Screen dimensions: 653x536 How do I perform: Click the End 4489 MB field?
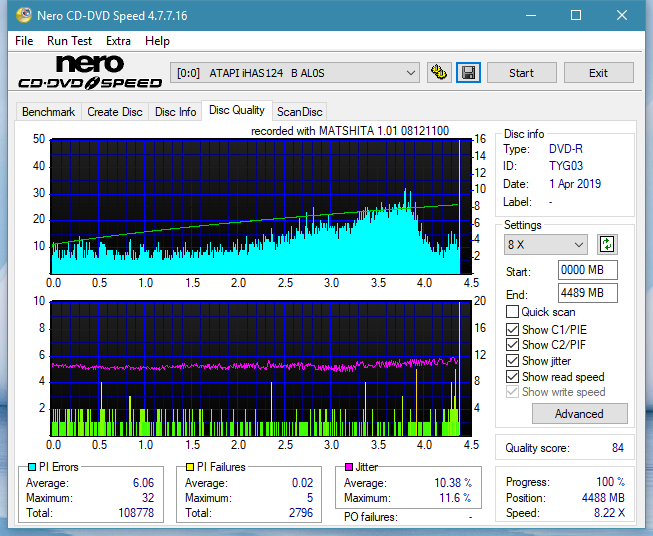[x=587, y=293]
